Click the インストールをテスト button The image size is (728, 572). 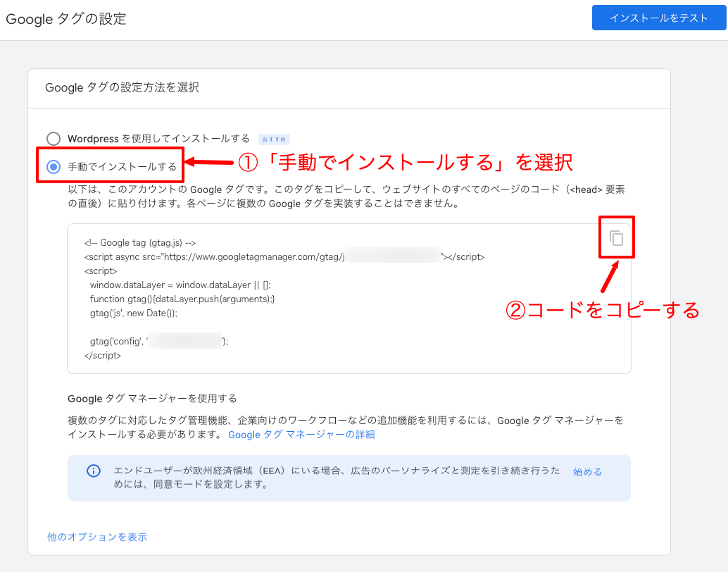pyautogui.click(x=659, y=18)
